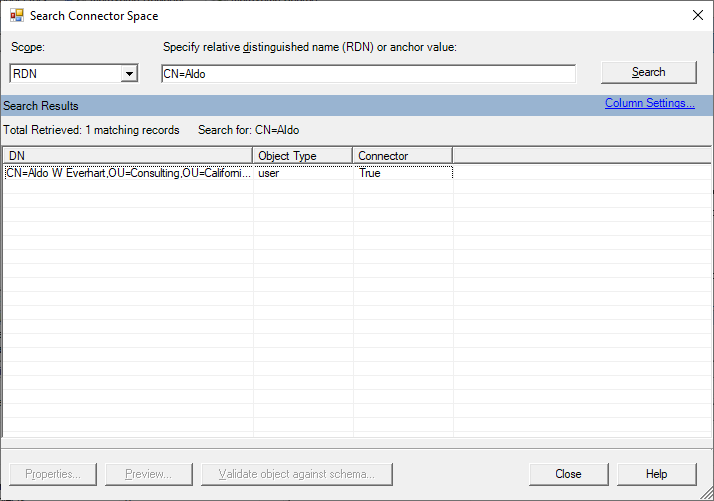Click Validate object against schema button
The image size is (714, 501).
click(297, 474)
